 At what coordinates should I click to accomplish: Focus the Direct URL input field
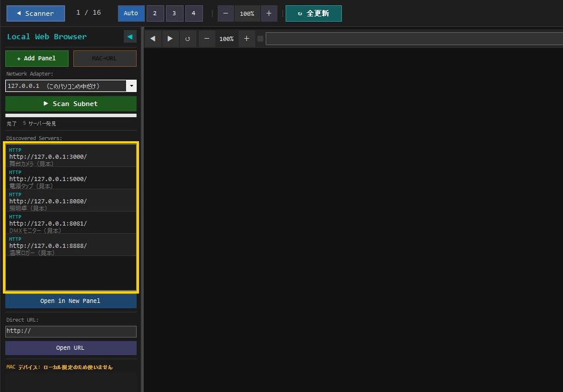[71, 332]
